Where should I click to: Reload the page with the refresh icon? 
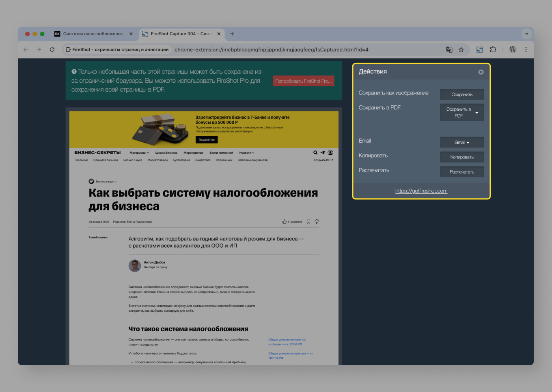pyautogui.click(x=52, y=49)
